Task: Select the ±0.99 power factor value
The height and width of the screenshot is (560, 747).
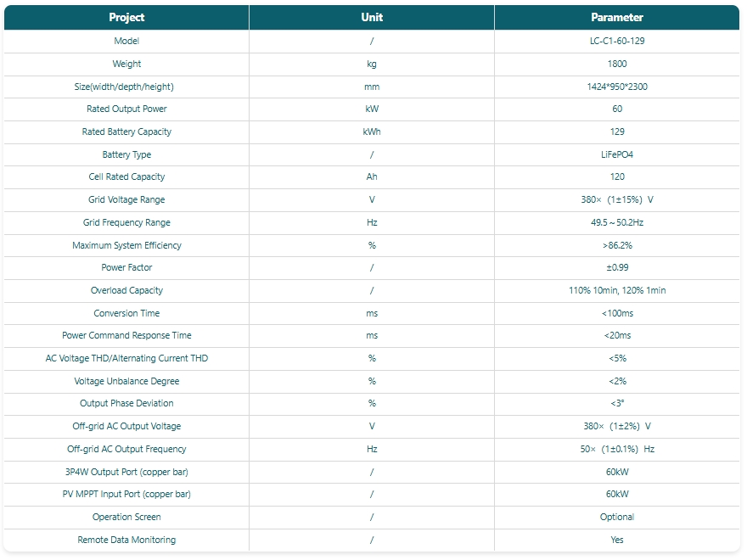Action: pos(617,267)
